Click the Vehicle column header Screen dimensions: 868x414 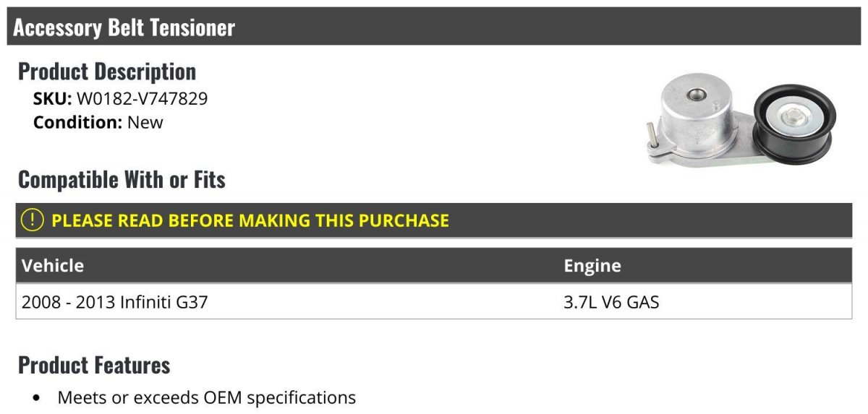pos(53,265)
